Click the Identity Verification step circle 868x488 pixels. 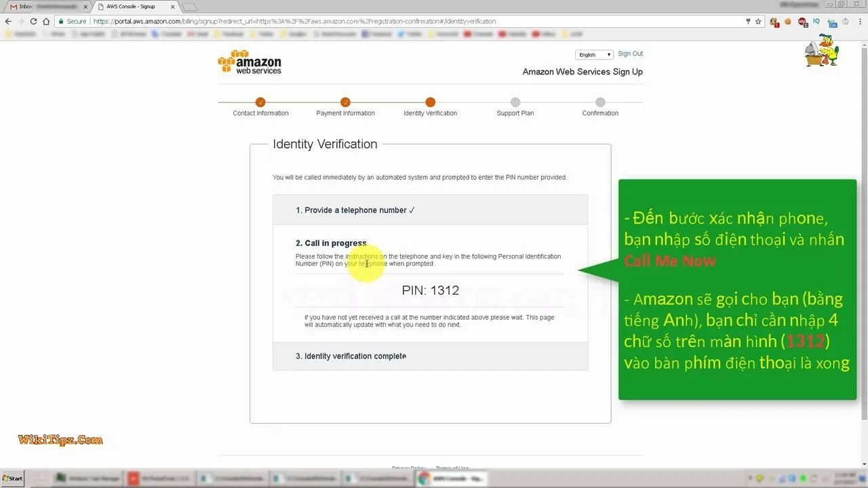(x=430, y=102)
